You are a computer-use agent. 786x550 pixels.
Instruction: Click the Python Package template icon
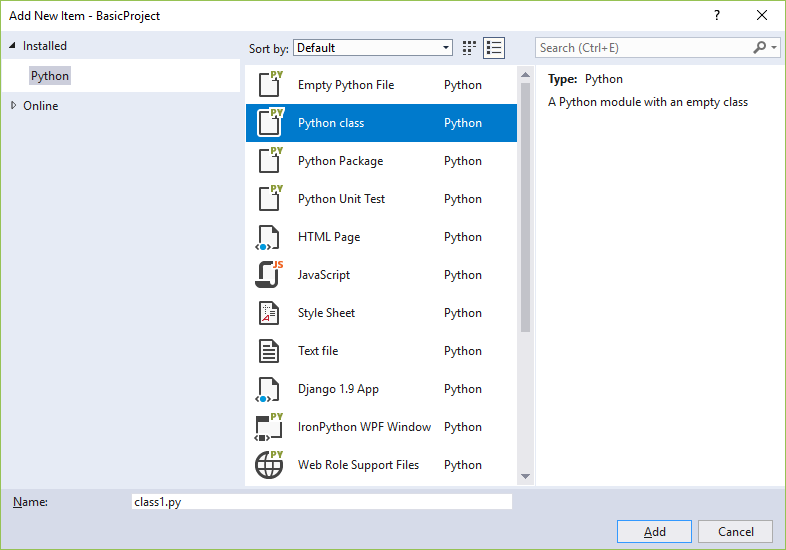point(269,161)
